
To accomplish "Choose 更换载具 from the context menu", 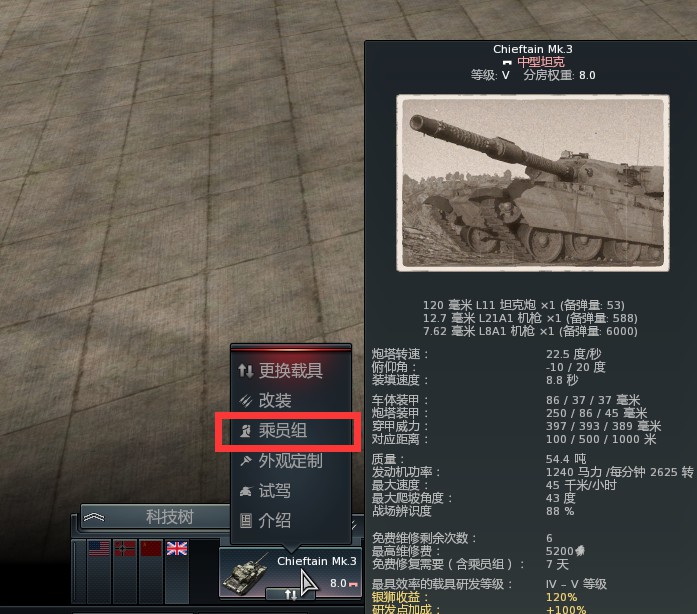I will click(291, 370).
